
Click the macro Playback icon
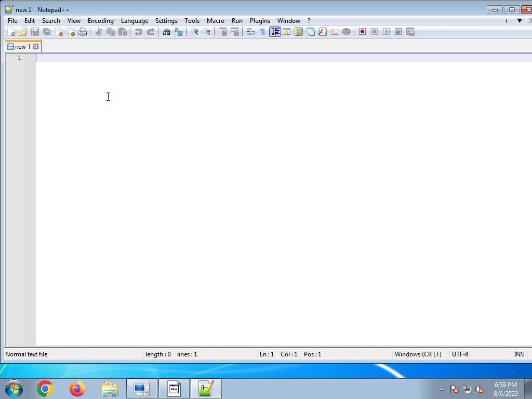coord(386,32)
